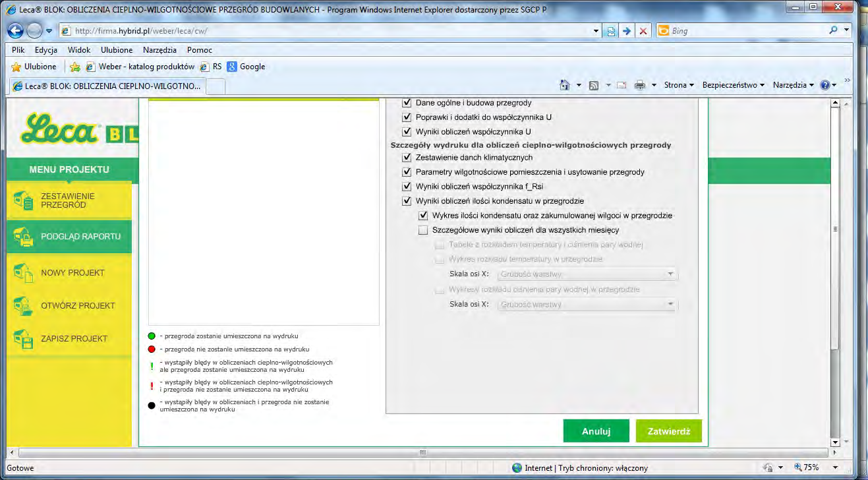Go back with the browser back arrow
Image resolution: width=868 pixels, height=480 pixels.
(x=15, y=31)
